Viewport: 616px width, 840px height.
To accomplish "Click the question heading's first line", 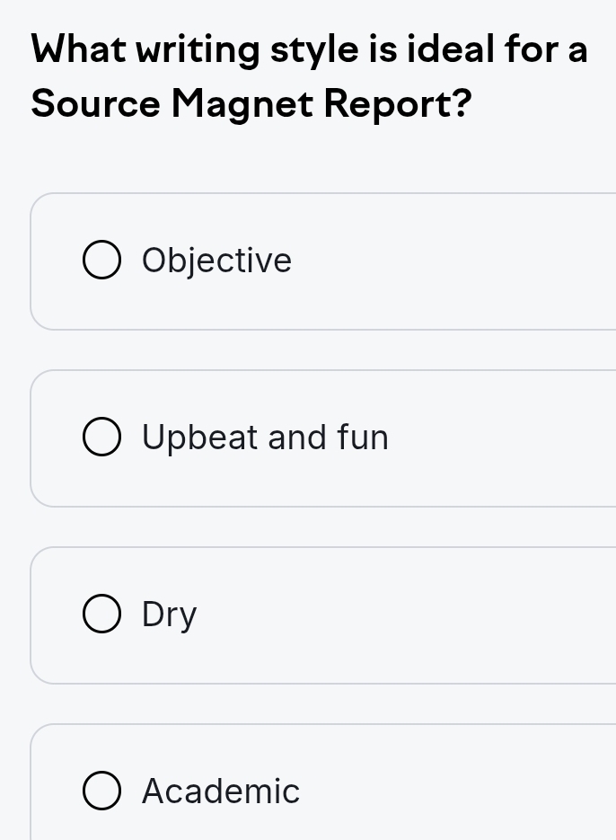I will pos(310,49).
